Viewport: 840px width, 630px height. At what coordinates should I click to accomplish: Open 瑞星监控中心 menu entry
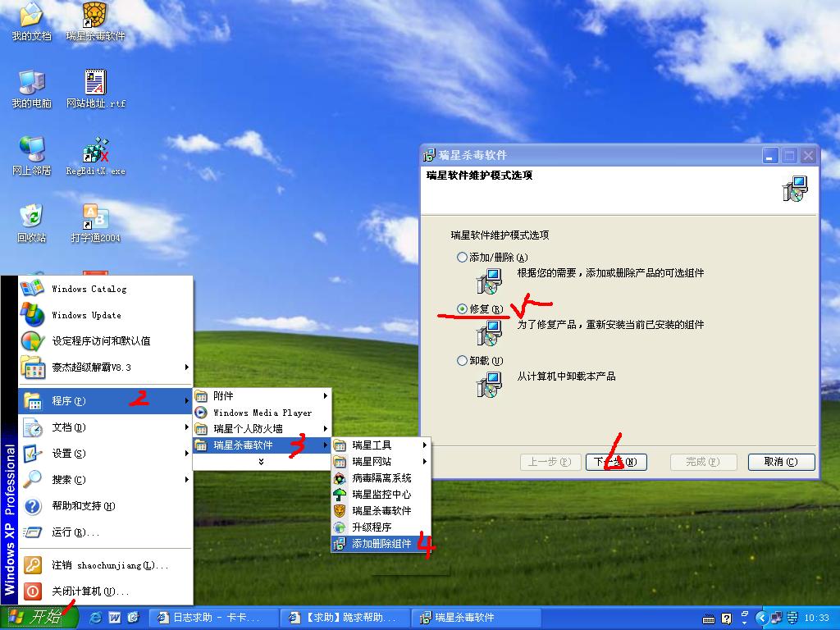point(381,494)
